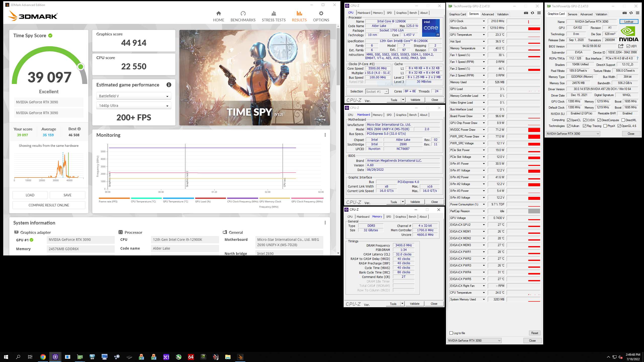Switch to the Graphics tab in the Memory CPU-Z window
The image size is (644, 362).
400,217
